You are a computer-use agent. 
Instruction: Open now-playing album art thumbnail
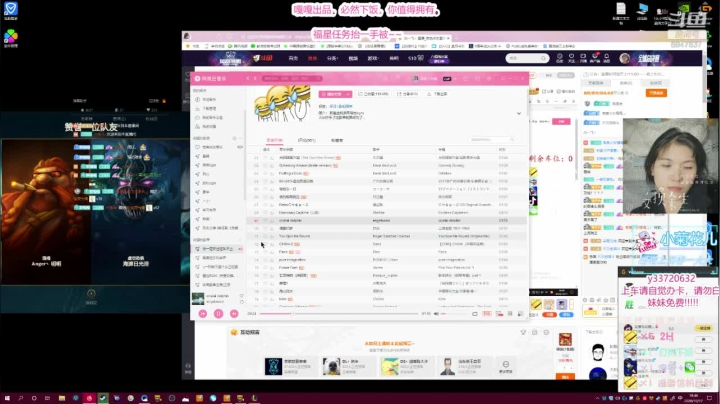click(x=198, y=299)
